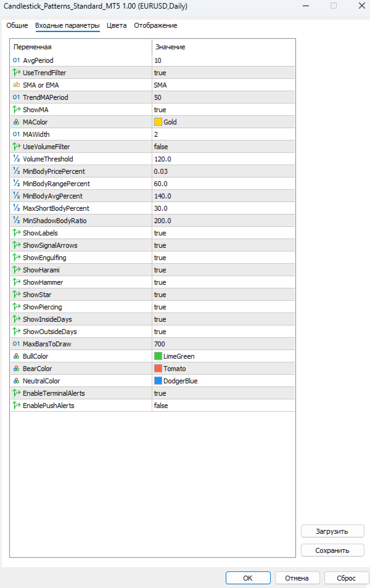Go to the Отображение tab
370x588 pixels.
coord(156,25)
